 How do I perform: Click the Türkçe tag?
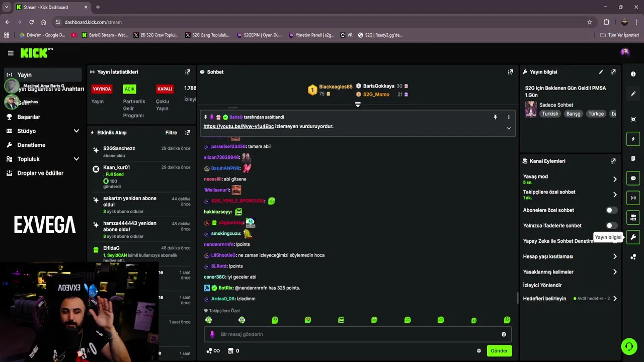(x=596, y=114)
